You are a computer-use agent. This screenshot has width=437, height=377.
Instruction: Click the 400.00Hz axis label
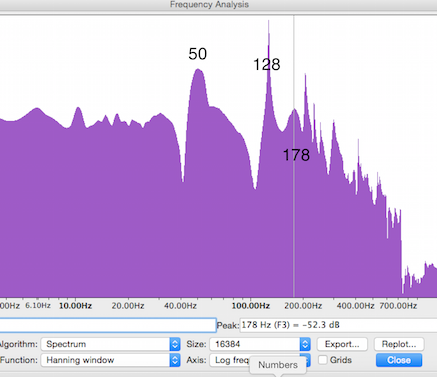pos(355,306)
